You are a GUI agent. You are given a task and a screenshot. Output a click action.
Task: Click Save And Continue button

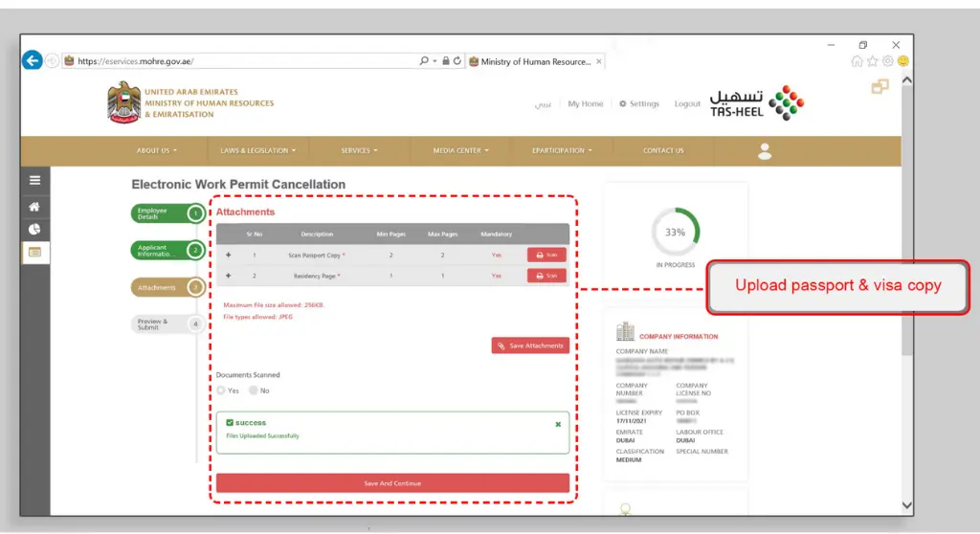tap(392, 483)
